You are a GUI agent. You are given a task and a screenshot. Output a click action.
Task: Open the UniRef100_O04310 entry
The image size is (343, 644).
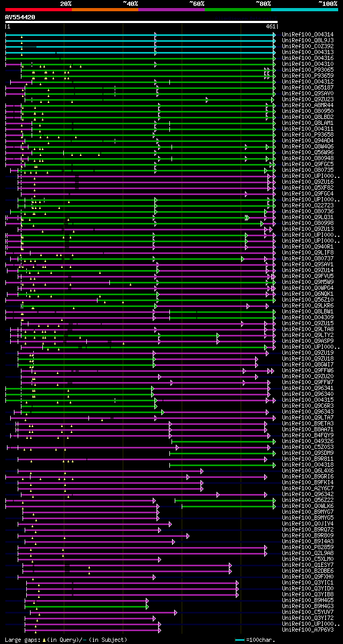click(x=308, y=64)
